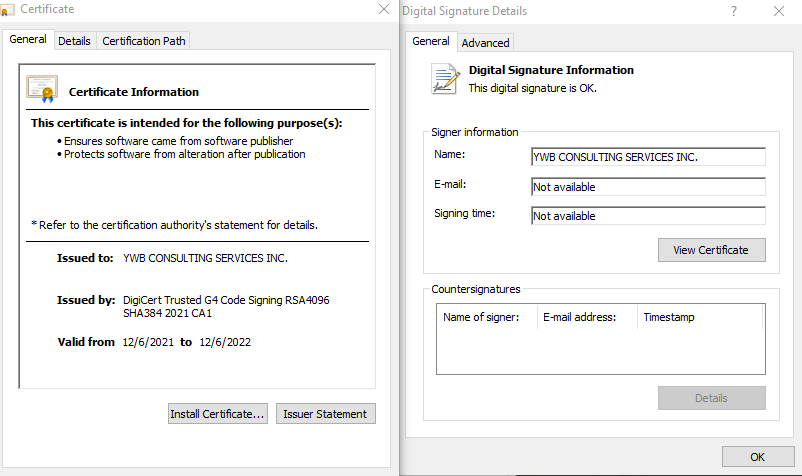Click the View Certificate button

pyautogui.click(x=711, y=250)
